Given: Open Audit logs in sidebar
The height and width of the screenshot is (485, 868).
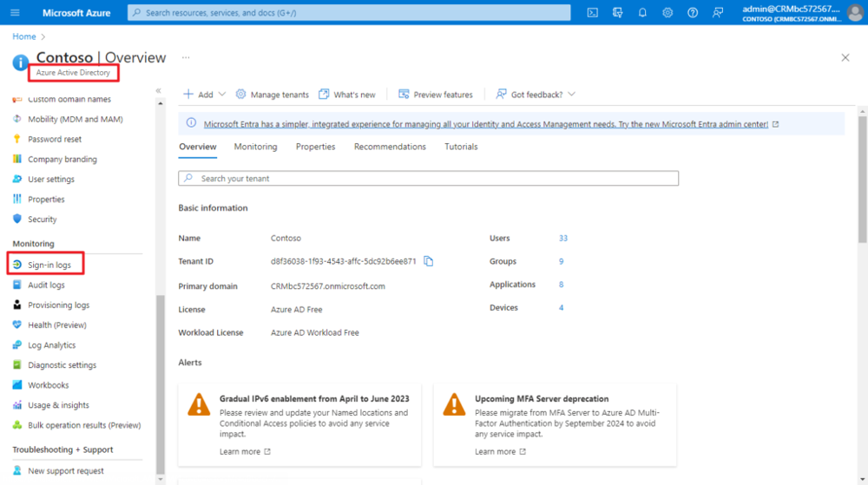Looking at the screenshot, I should [x=46, y=285].
